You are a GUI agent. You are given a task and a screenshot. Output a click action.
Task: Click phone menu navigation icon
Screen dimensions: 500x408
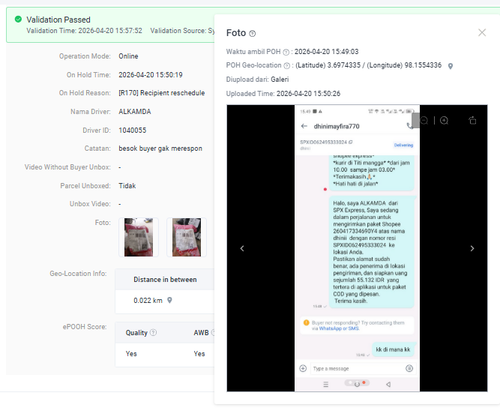point(326,384)
